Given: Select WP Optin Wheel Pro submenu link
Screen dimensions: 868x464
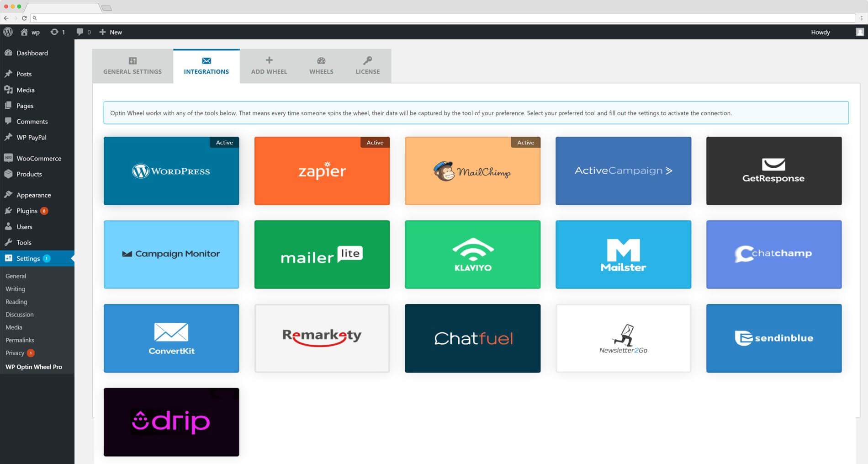Looking at the screenshot, I should [x=34, y=367].
